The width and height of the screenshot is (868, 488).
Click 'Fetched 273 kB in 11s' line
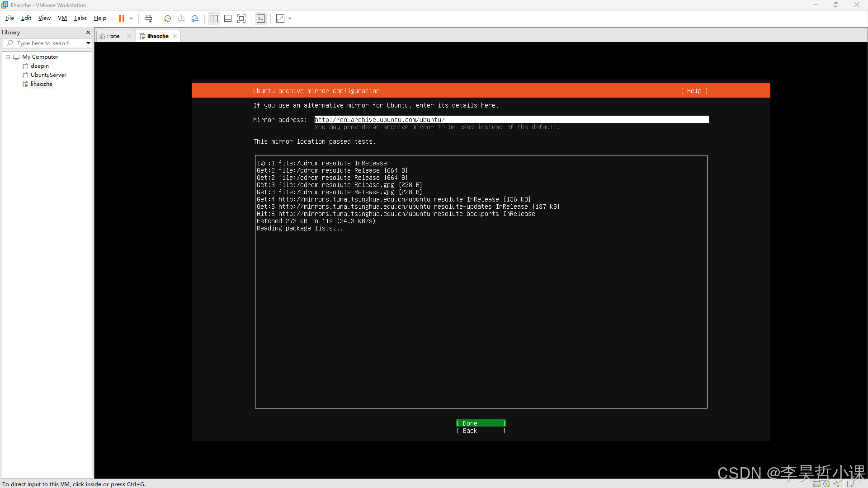[316, 221]
